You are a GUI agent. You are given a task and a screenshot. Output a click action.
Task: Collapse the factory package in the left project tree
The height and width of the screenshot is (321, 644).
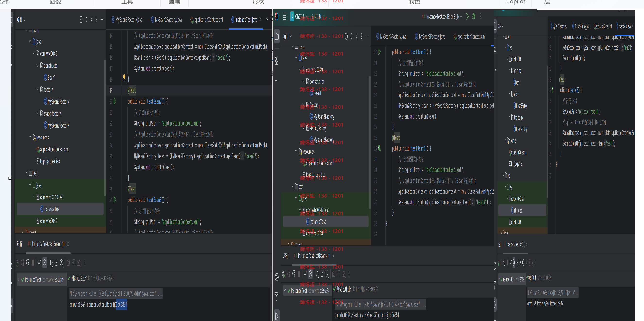tap(37, 89)
